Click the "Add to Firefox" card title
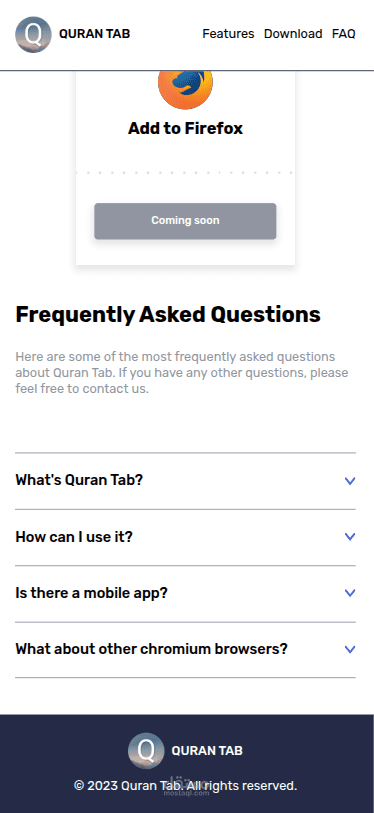The width and height of the screenshot is (374, 813). tap(185, 128)
